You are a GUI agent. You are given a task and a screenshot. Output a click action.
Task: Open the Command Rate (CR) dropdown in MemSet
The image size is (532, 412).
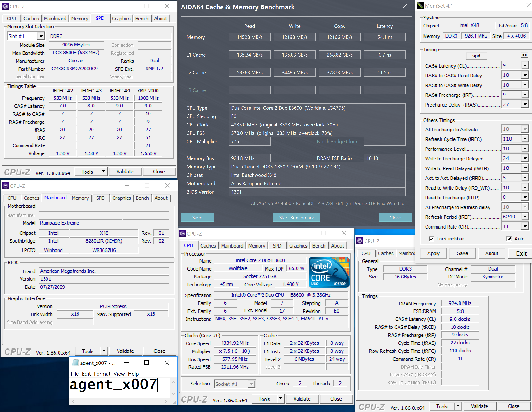525,226
